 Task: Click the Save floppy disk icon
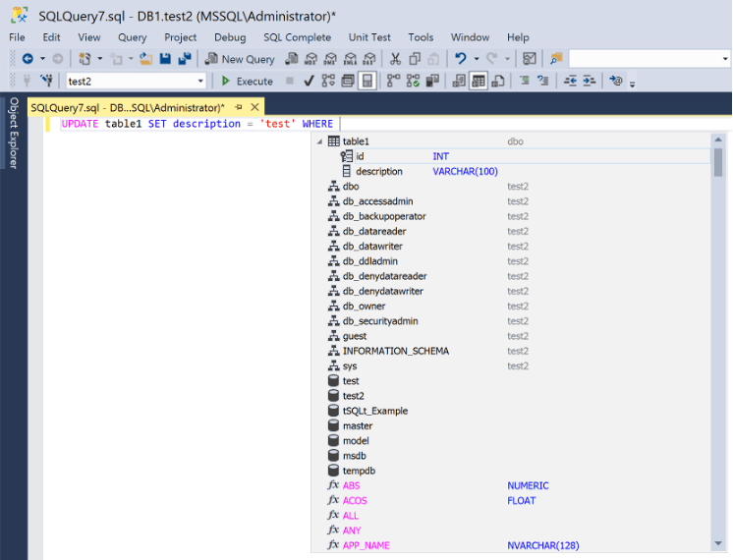tap(165, 58)
